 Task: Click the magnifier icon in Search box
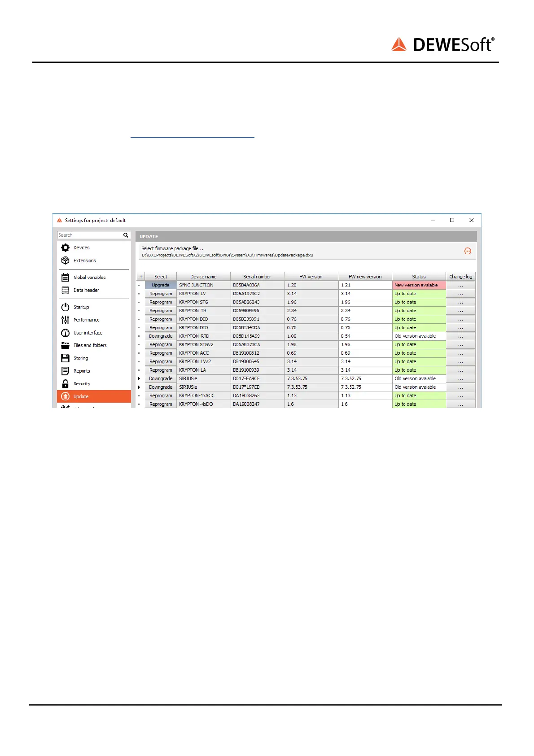pyautogui.click(x=126, y=235)
